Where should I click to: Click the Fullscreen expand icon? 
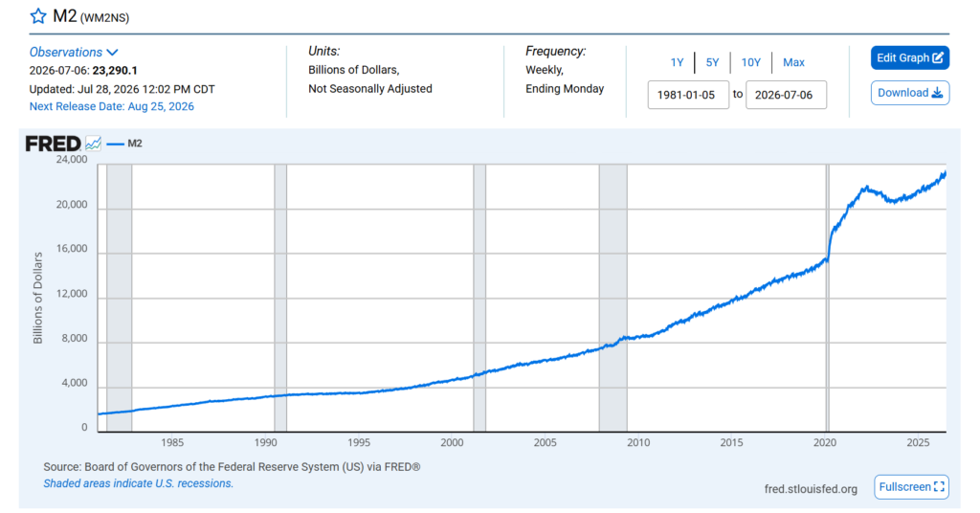[x=939, y=487]
